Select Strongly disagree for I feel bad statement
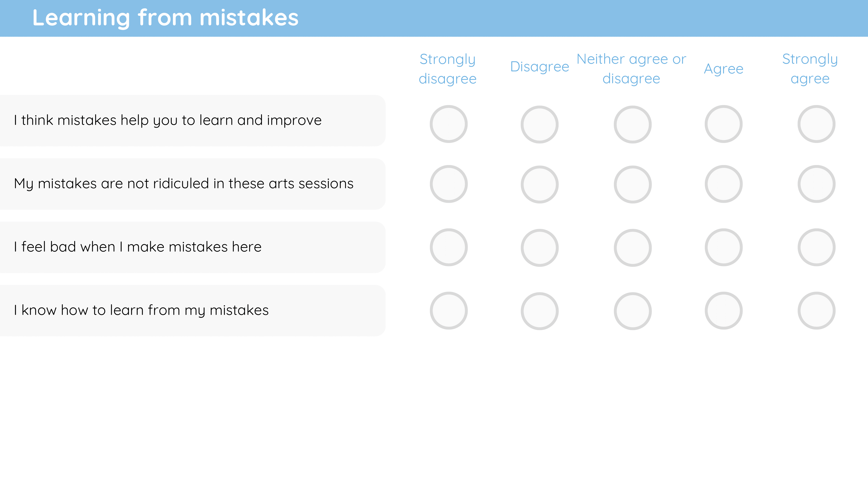This screenshot has height=488, width=868. point(449,247)
